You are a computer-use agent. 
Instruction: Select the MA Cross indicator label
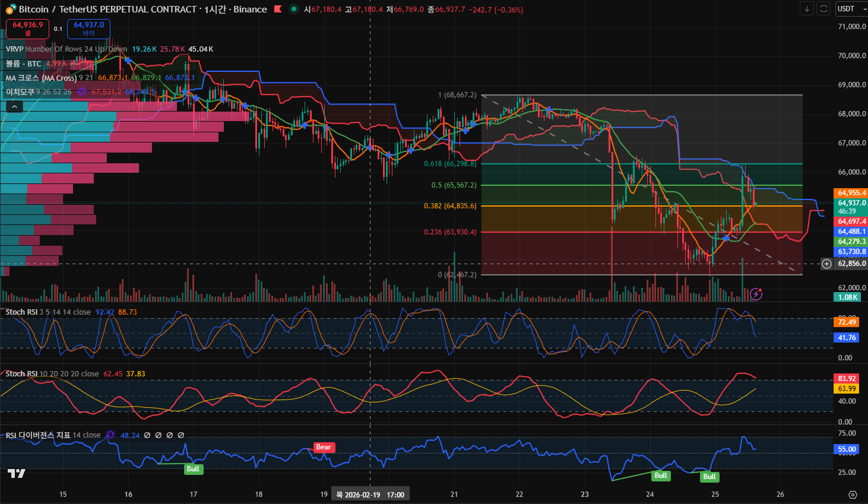pos(40,78)
